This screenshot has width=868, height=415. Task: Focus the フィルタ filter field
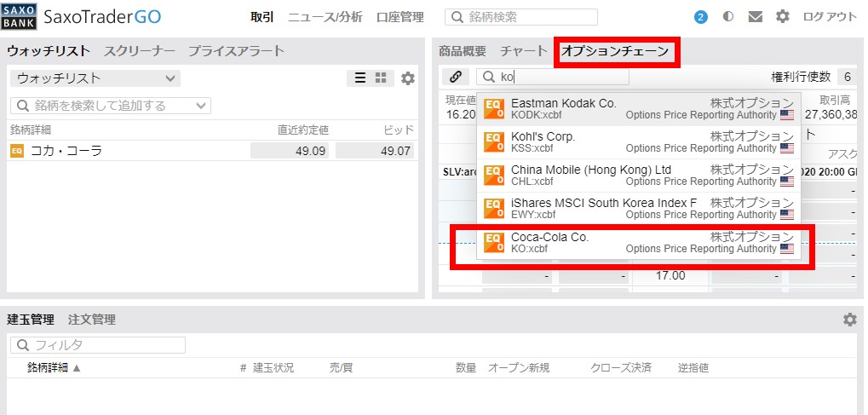point(98,345)
